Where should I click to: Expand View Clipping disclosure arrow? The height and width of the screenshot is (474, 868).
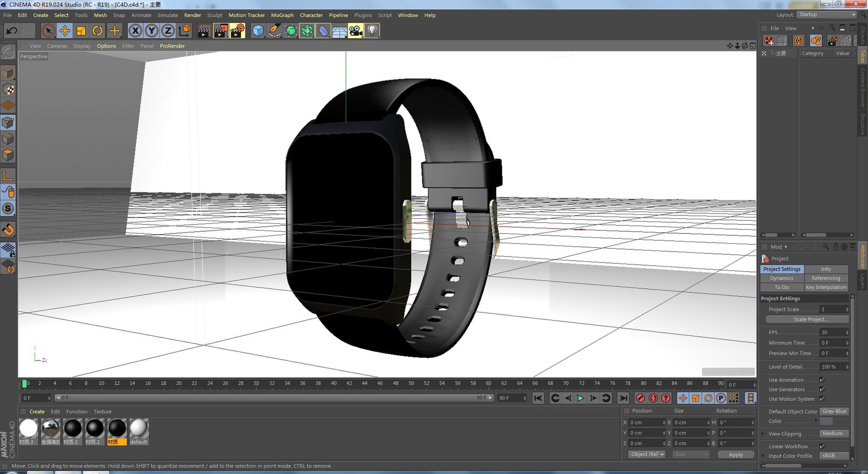click(764, 434)
